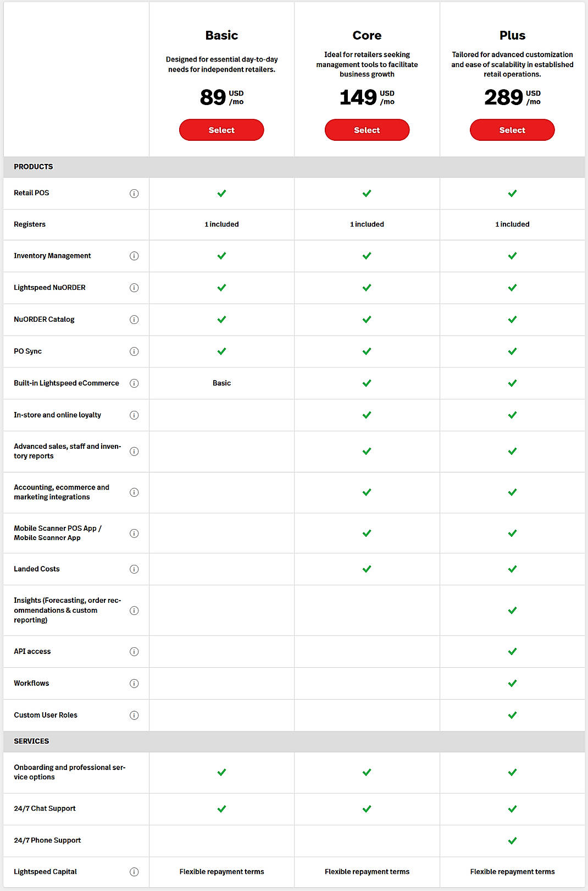Viewport: 588px width, 891px height.
Task: Click Onboarding and professional service options label
Action: pos(70,772)
